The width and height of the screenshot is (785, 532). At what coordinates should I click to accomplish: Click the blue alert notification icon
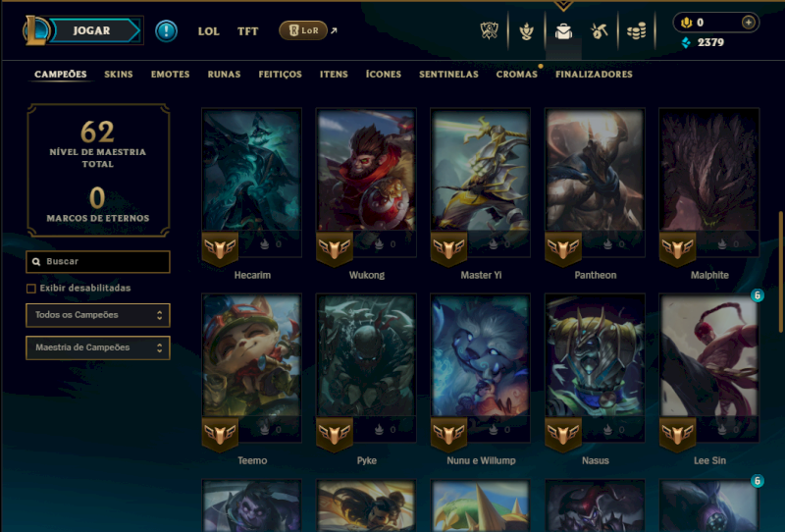166,31
